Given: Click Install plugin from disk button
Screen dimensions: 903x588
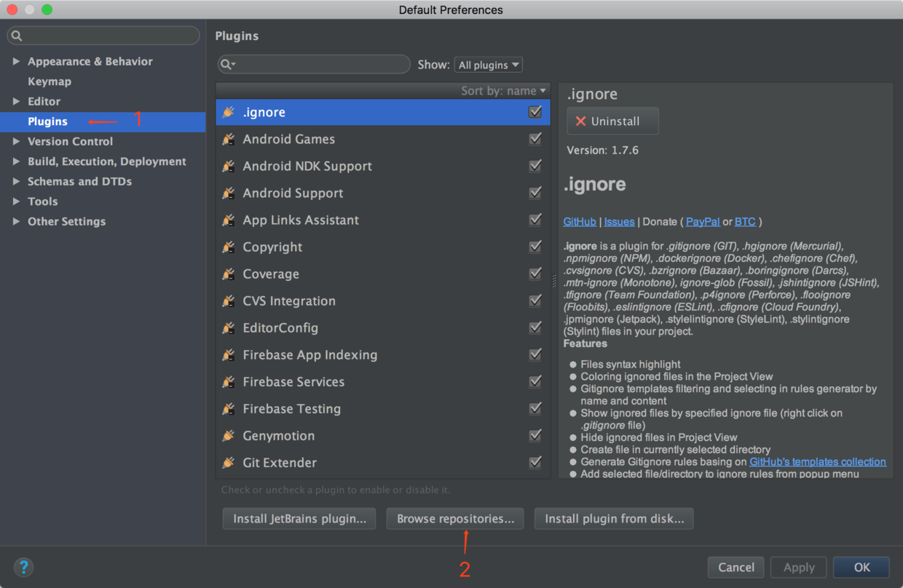Looking at the screenshot, I should click(x=614, y=519).
